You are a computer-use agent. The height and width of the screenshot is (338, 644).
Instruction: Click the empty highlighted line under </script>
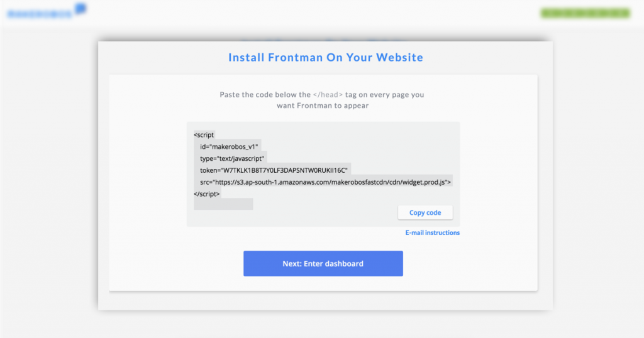pyautogui.click(x=223, y=204)
